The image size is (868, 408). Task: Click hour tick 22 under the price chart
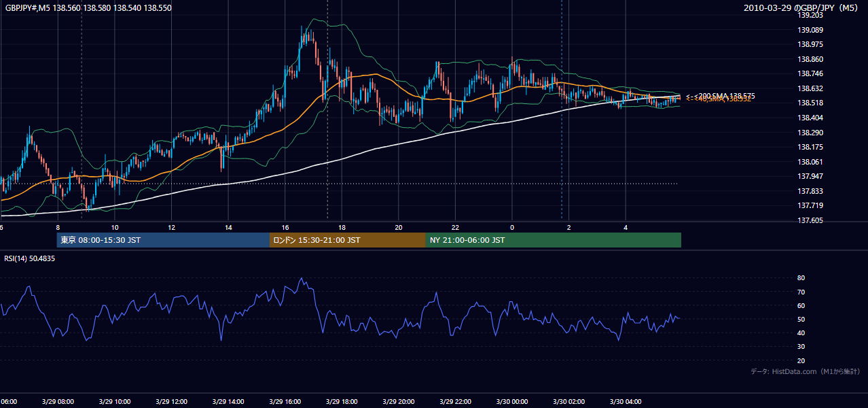point(455,228)
